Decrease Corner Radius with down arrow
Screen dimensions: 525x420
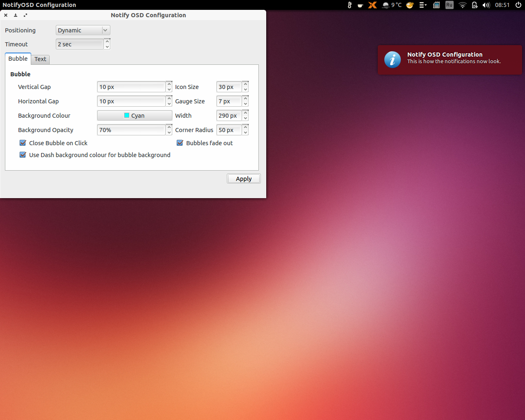coord(245,132)
